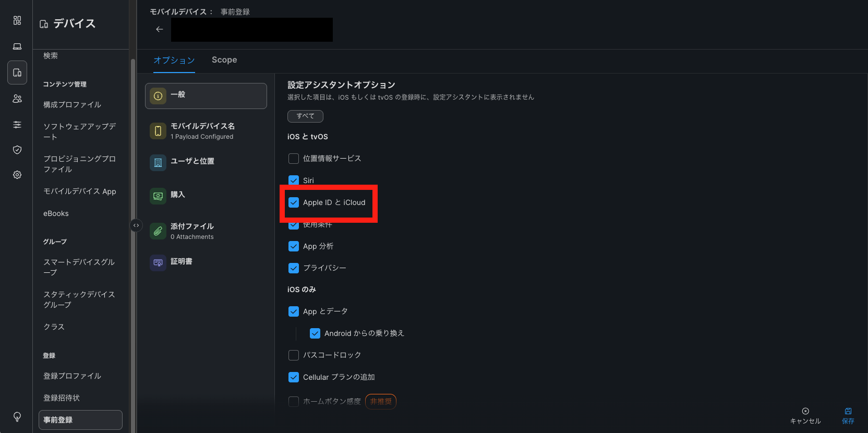This screenshot has width=868, height=433.
Task: Check the ホームボタン感度 checkbox
Action: pos(294,402)
